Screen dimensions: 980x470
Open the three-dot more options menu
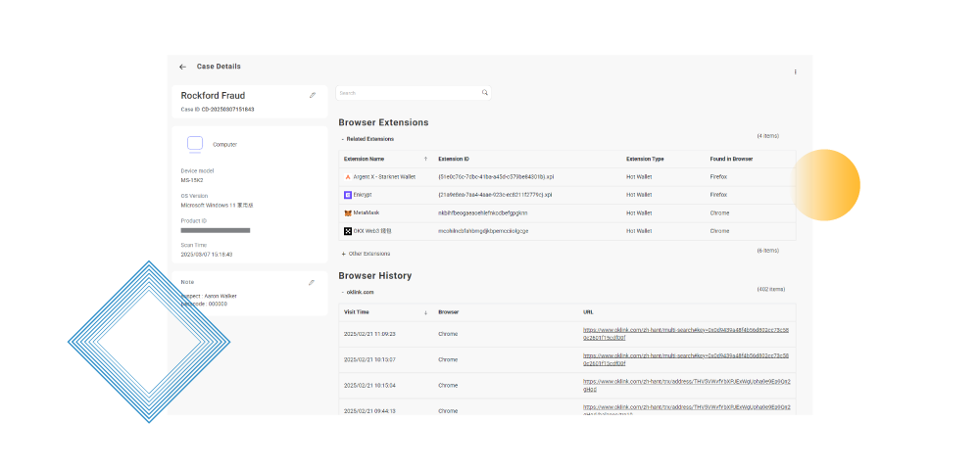(795, 71)
